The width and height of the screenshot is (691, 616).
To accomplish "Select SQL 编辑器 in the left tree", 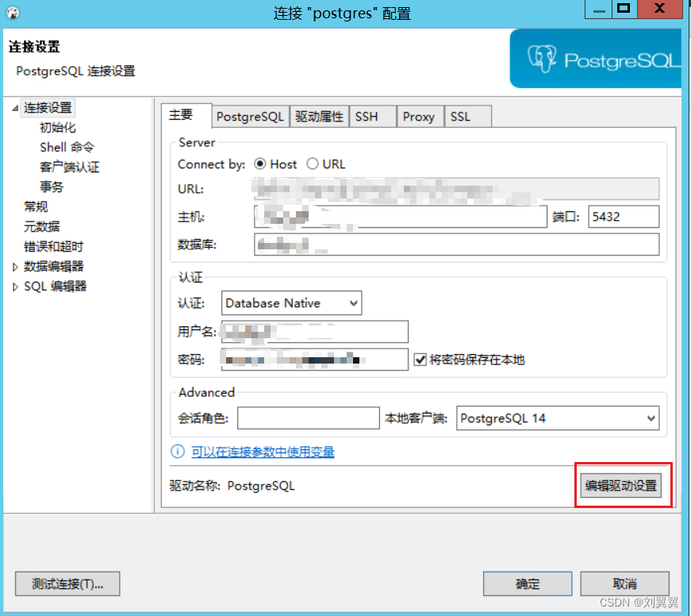I will tap(55, 287).
